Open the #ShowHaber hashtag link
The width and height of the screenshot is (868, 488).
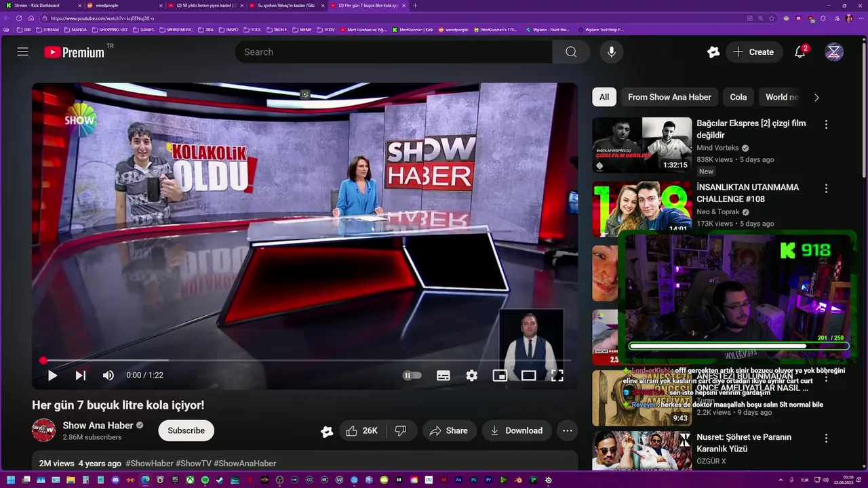pyautogui.click(x=149, y=464)
